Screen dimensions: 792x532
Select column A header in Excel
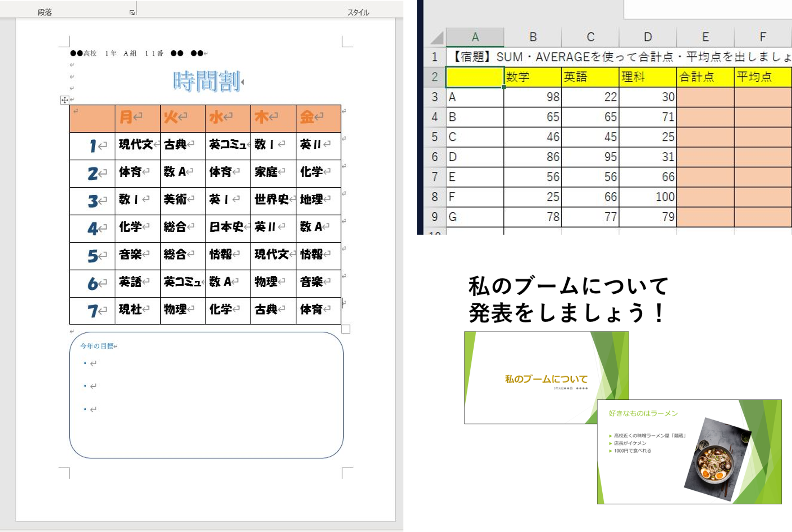coord(475,37)
